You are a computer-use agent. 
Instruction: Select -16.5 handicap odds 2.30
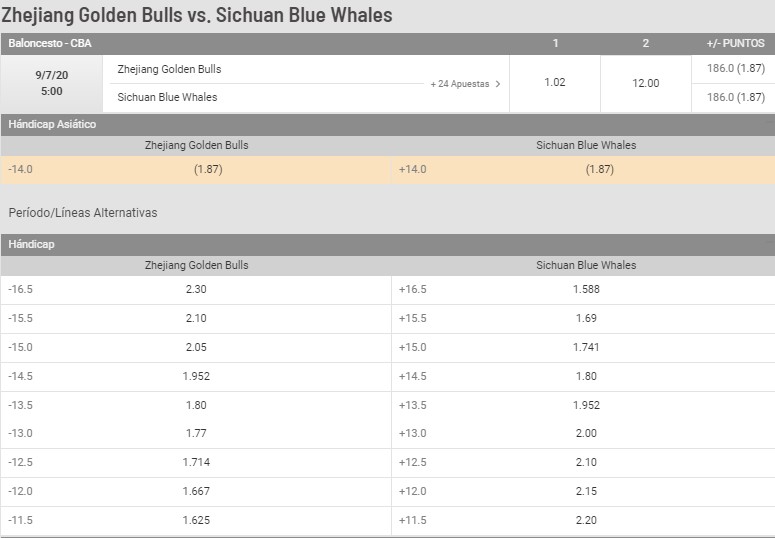196,290
